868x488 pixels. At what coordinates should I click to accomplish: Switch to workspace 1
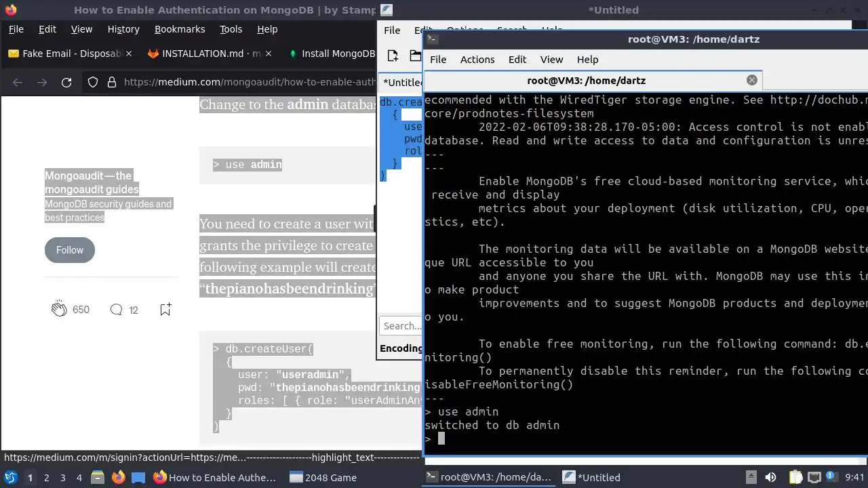coord(30,477)
